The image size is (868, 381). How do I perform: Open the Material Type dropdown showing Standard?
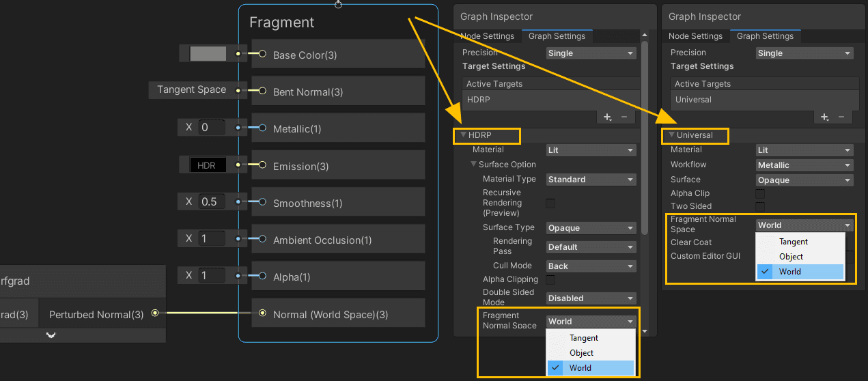coord(591,180)
